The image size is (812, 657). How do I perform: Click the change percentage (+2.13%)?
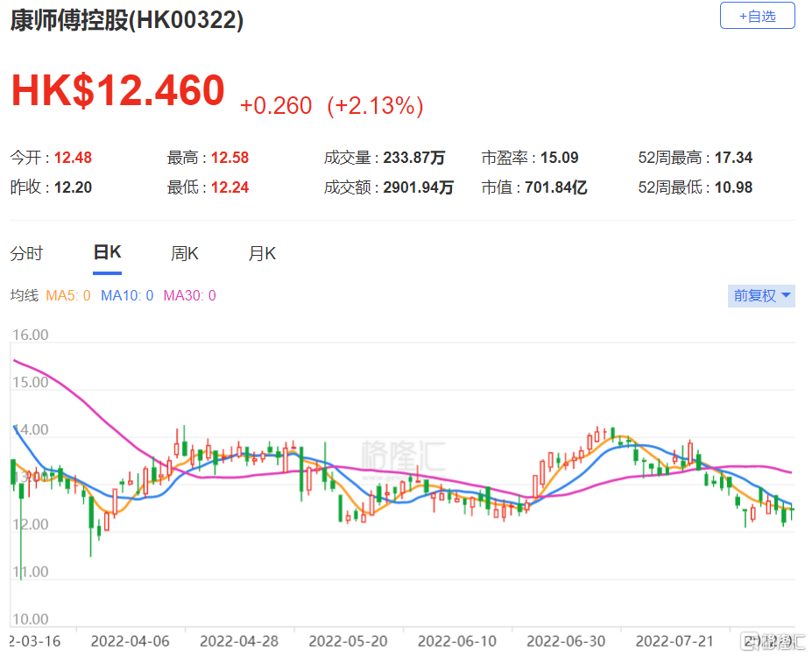(375, 106)
